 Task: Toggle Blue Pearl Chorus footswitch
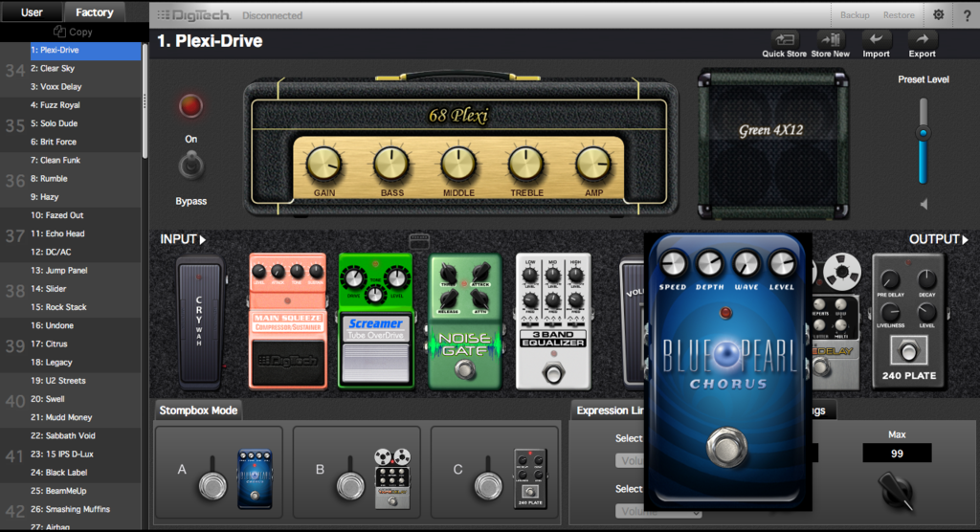pos(727,446)
